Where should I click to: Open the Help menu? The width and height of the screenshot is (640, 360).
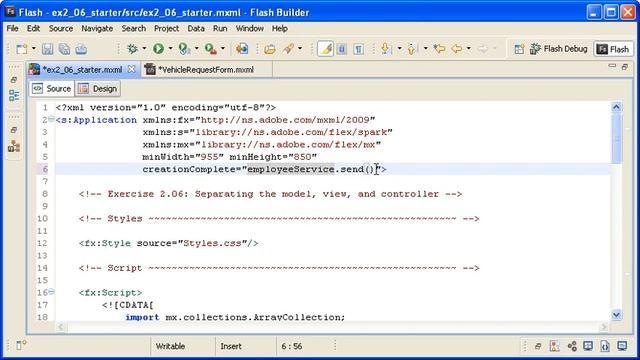tap(280, 29)
